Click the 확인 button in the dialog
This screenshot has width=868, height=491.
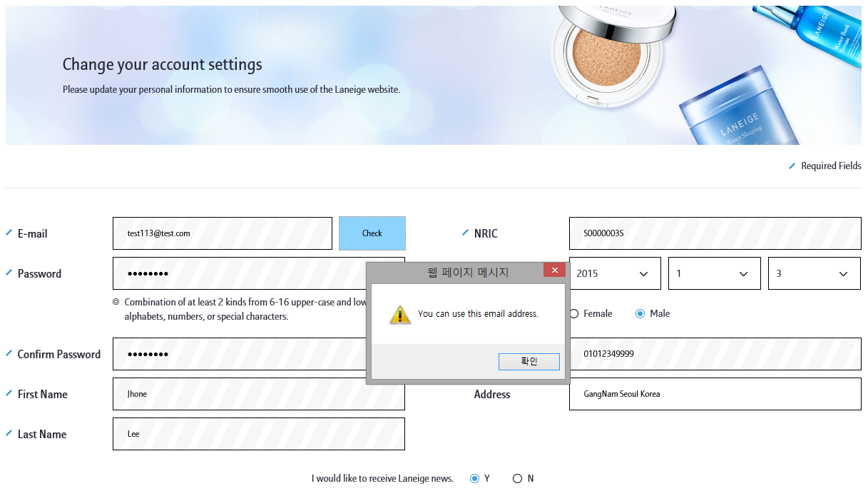tap(529, 362)
